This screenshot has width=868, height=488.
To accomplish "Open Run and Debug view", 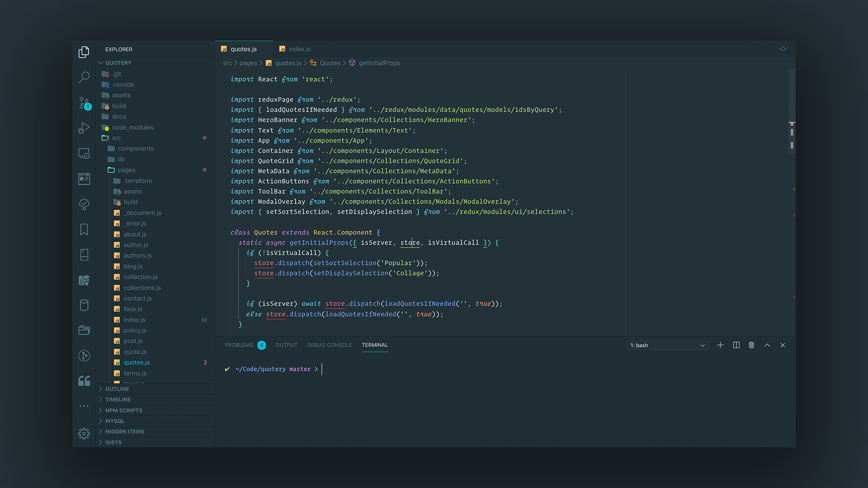I will click(84, 128).
